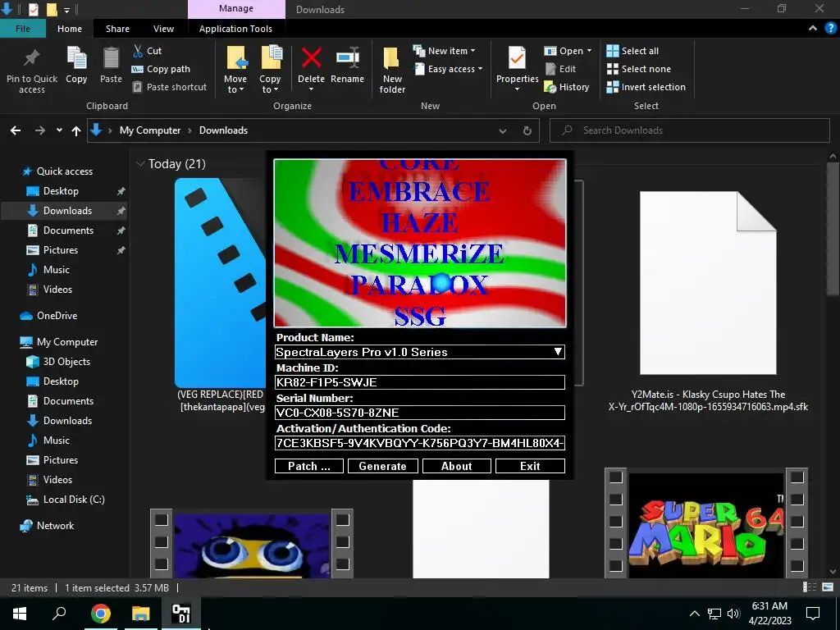The width and height of the screenshot is (840, 630).
Task: Select the Manage contextual tab
Action: click(x=235, y=9)
